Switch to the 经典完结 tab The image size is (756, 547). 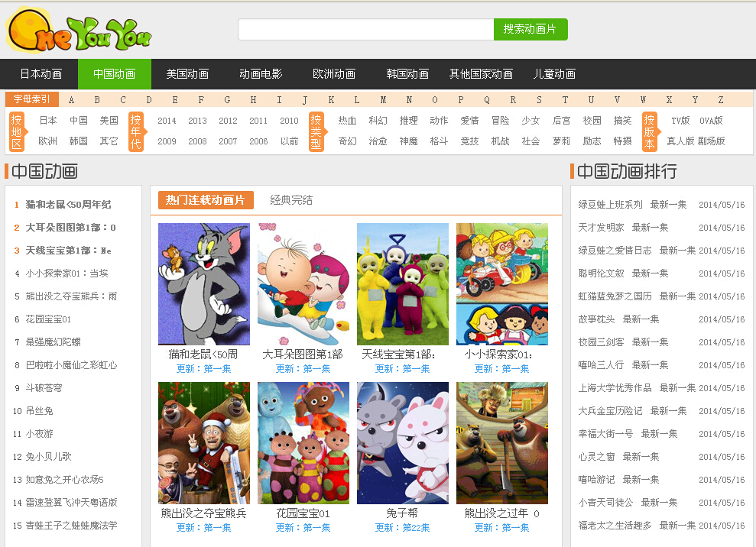[291, 200]
